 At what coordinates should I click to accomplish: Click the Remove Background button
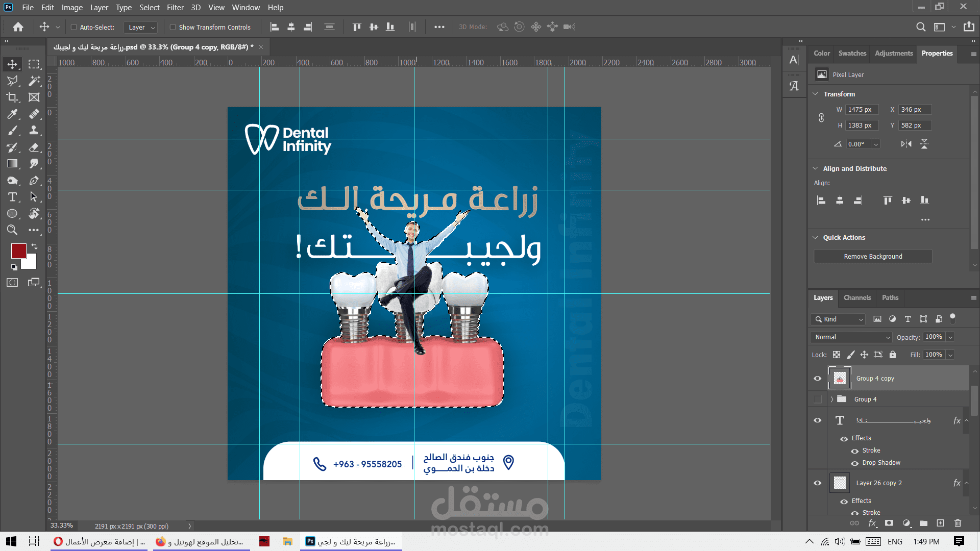click(873, 256)
